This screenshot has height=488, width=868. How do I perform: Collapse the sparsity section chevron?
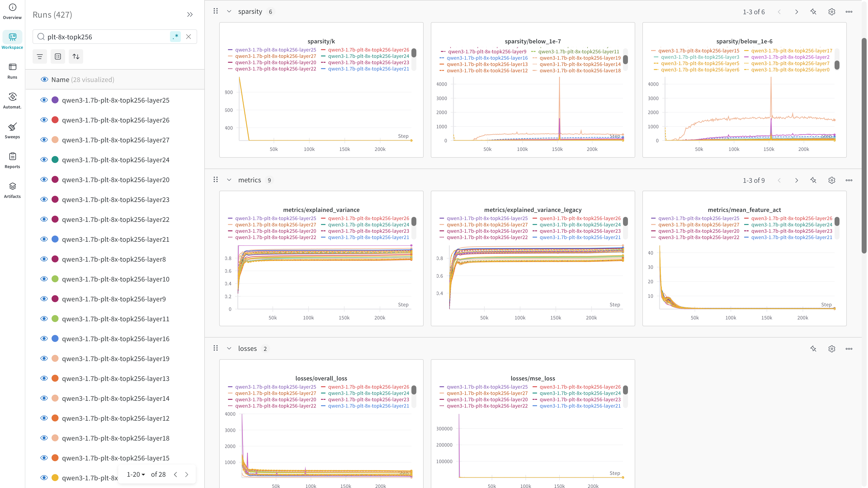(229, 12)
